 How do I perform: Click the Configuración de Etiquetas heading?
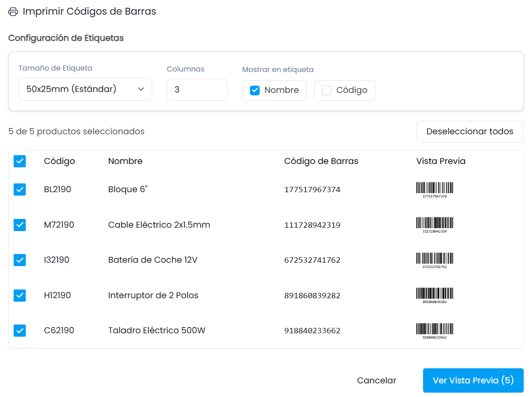pyautogui.click(x=66, y=38)
